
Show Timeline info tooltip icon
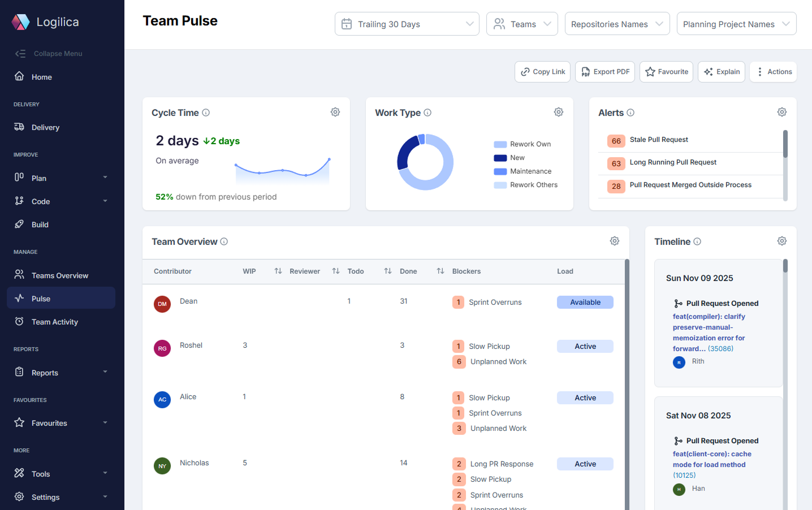(x=697, y=241)
